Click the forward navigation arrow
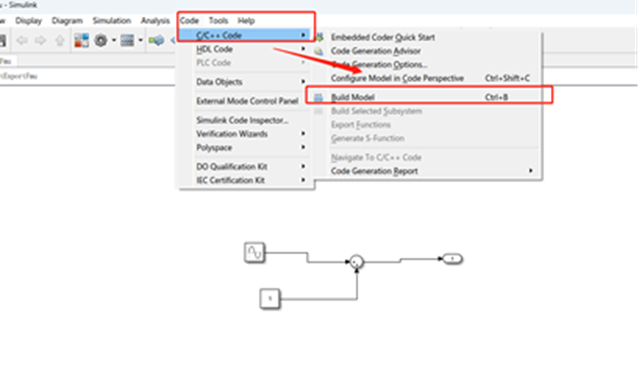Image resolution: width=639 pixels, height=368 pixels. [x=40, y=40]
